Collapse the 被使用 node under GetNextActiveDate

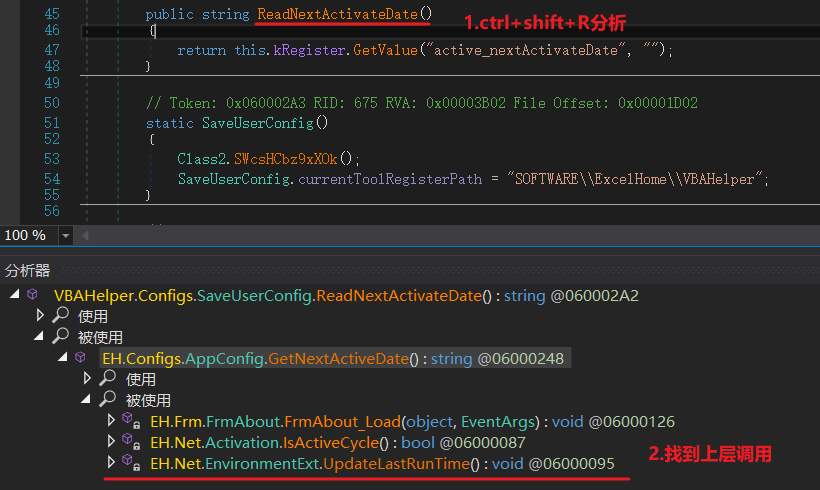tap(86, 399)
